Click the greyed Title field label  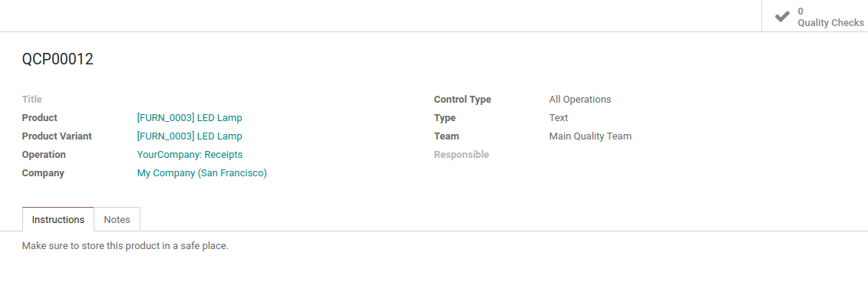click(32, 100)
